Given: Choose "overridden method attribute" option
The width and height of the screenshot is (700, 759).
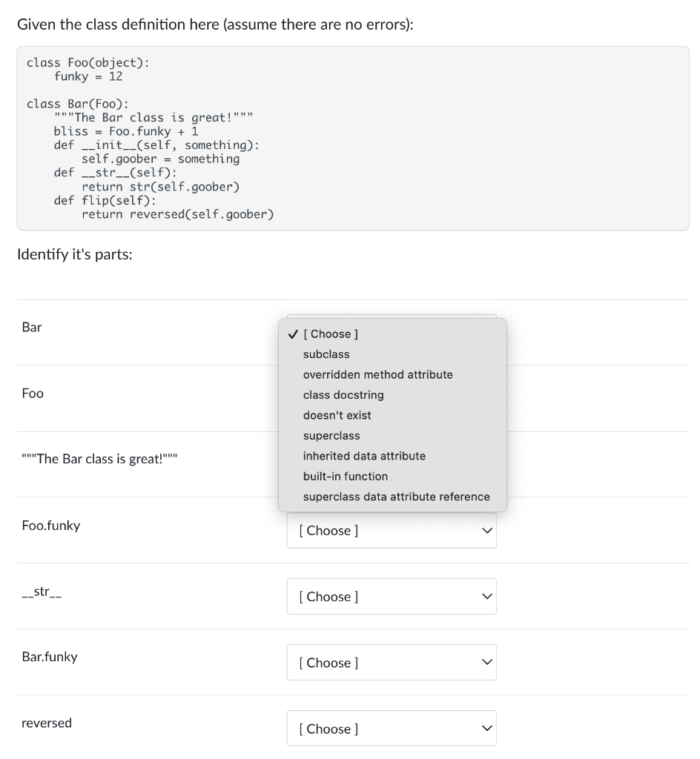Looking at the screenshot, I should coord(377,374).
